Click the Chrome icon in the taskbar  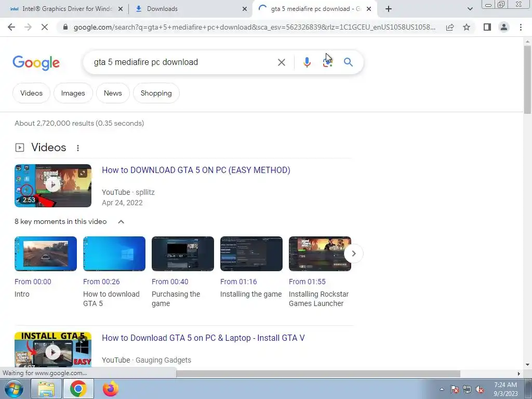(x=78, y=389)
